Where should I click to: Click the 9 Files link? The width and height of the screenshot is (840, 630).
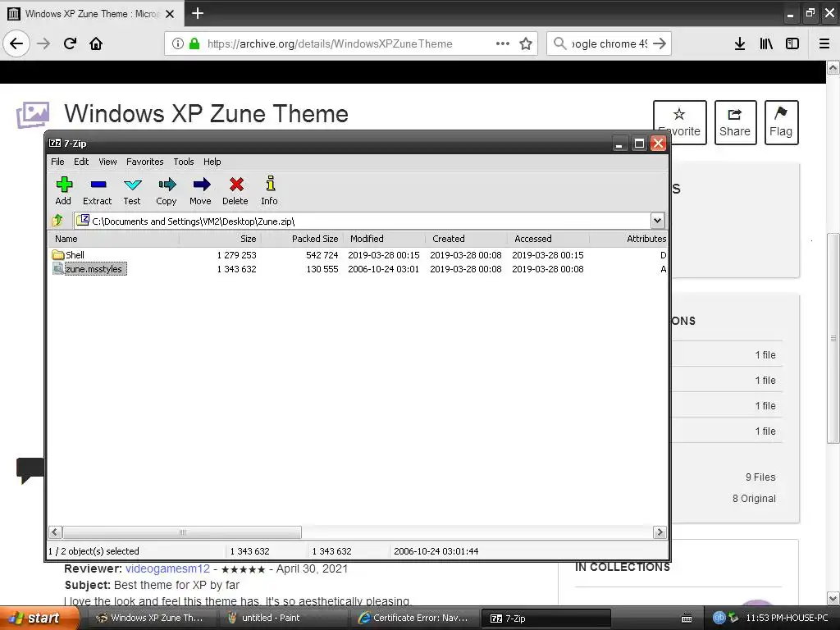pyautogui.click(x=760, y=477)
